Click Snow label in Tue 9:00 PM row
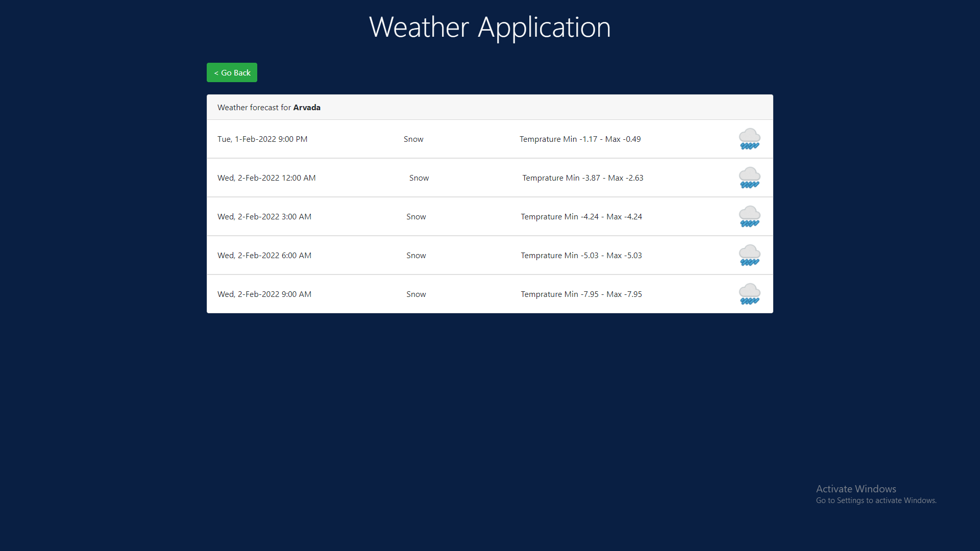 [x=413, y=139]
